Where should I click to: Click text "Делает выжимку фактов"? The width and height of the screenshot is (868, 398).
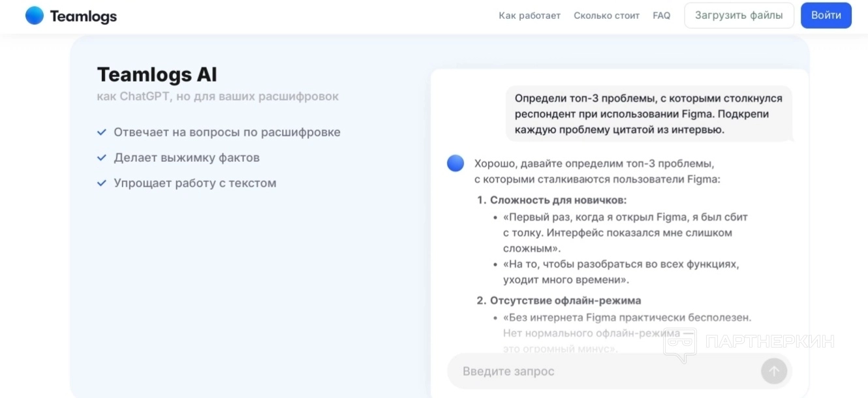tap(187, 158)
